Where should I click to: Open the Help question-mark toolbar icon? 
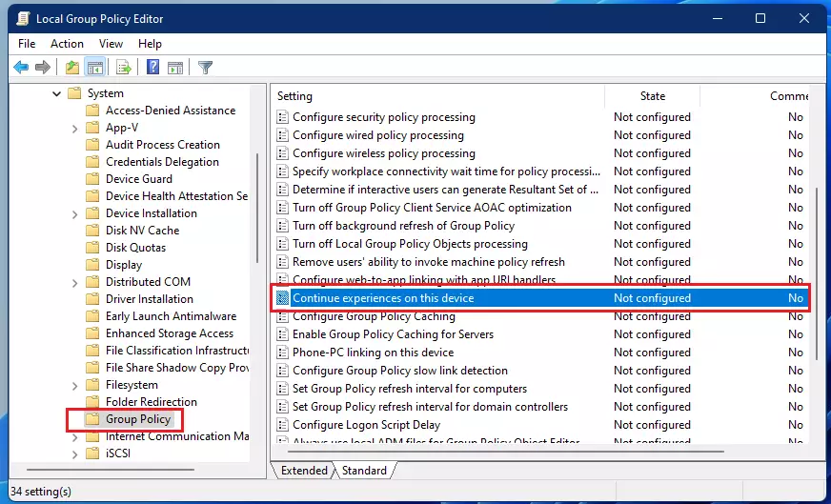coord(152,67)
